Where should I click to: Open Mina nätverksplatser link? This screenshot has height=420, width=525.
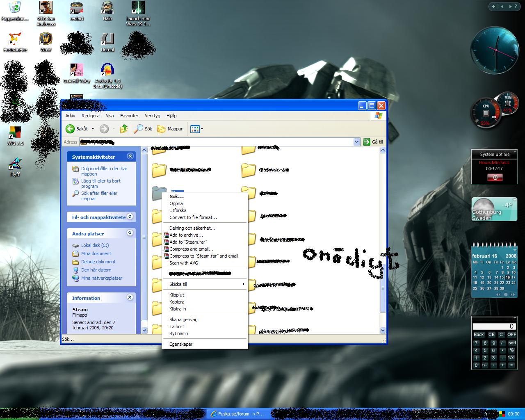(x=102, y=278)
